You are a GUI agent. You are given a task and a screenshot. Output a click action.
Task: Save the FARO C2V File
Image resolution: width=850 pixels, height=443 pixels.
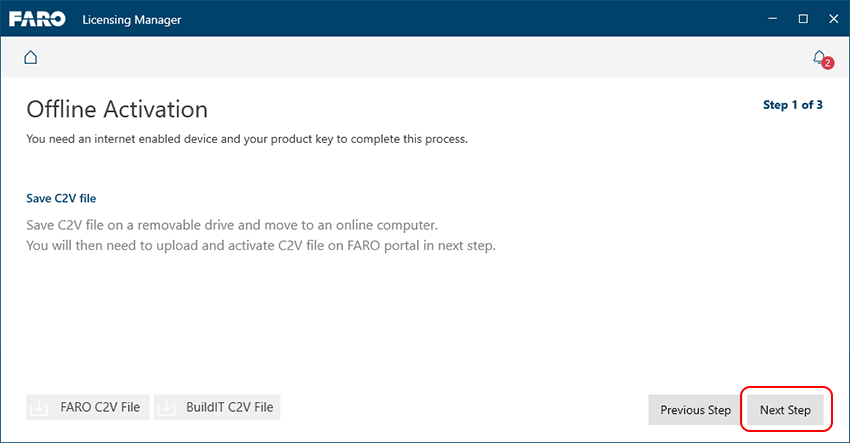click(x=88, y=407)
